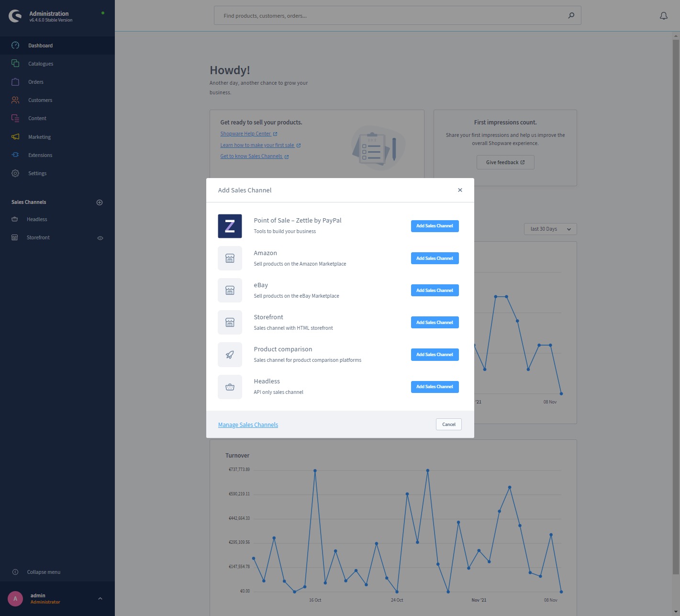This screenshot has width=680, height=616.
Task: Close the Add Sales Channel dialog
Action: coord(460,190)
